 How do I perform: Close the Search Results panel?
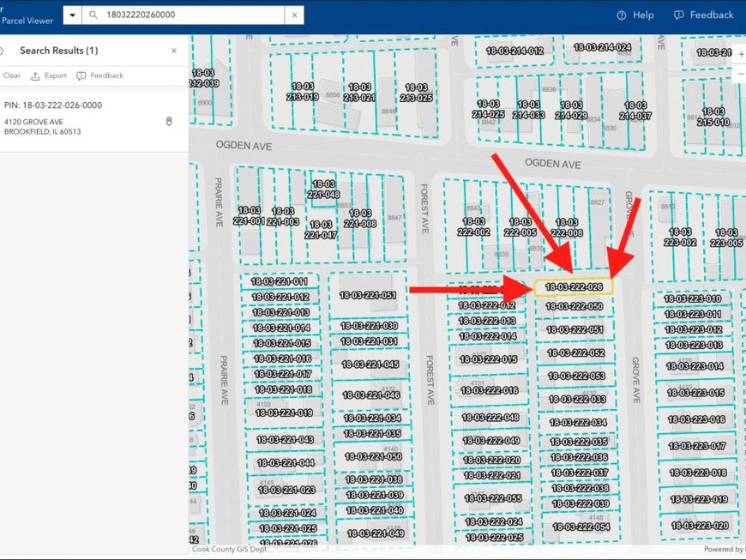(174, 51)
